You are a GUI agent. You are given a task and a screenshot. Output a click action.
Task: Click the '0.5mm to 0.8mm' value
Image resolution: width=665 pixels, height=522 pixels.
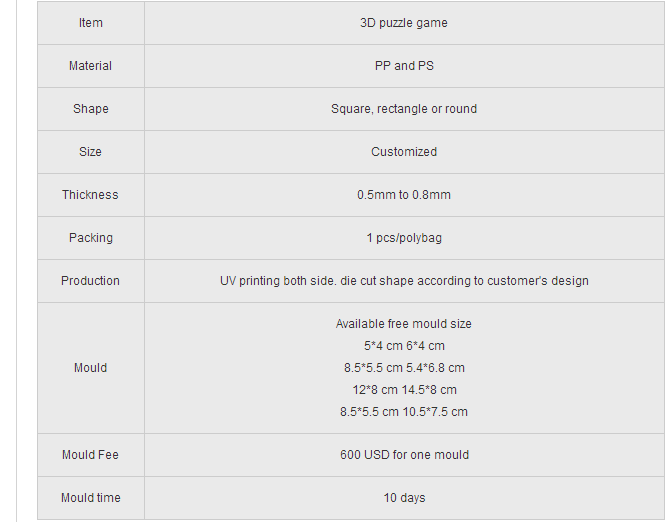(404, 195)
